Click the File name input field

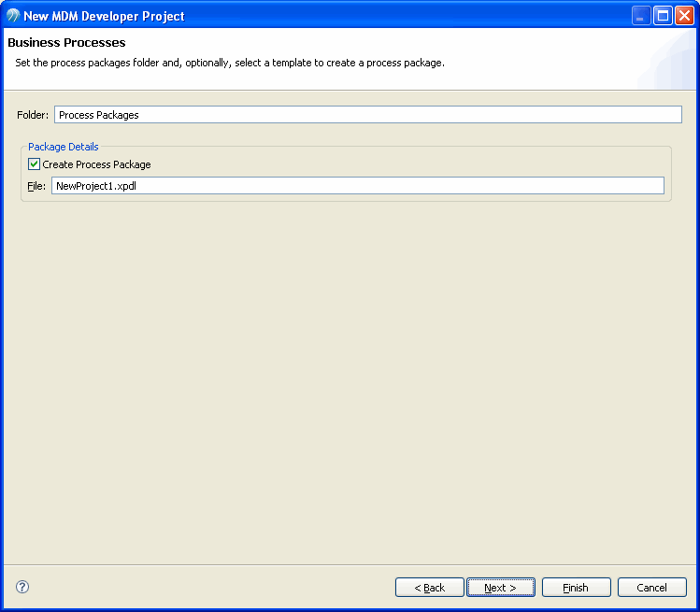click(358, 186)
